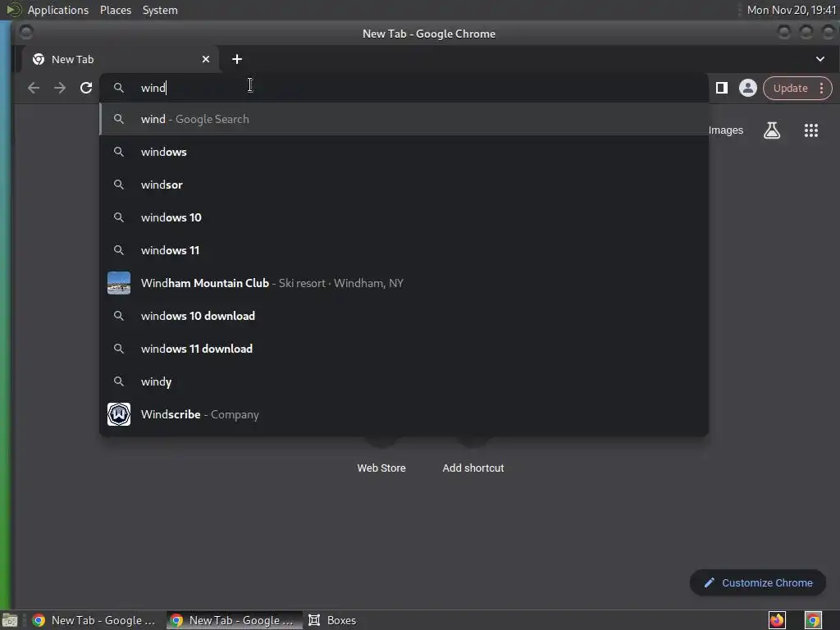Viewport: 840px width, 630px height.
Task: Open Search Labs flask icon
Action: coord(771,130)
